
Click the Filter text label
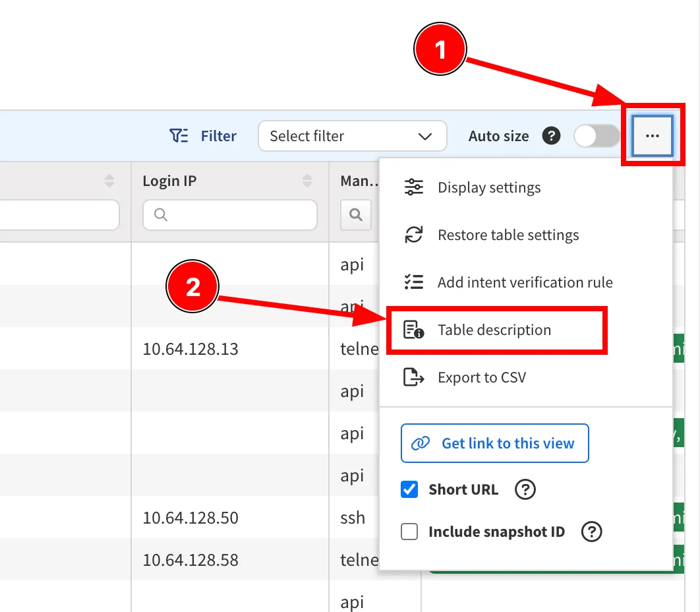(218, 136)
